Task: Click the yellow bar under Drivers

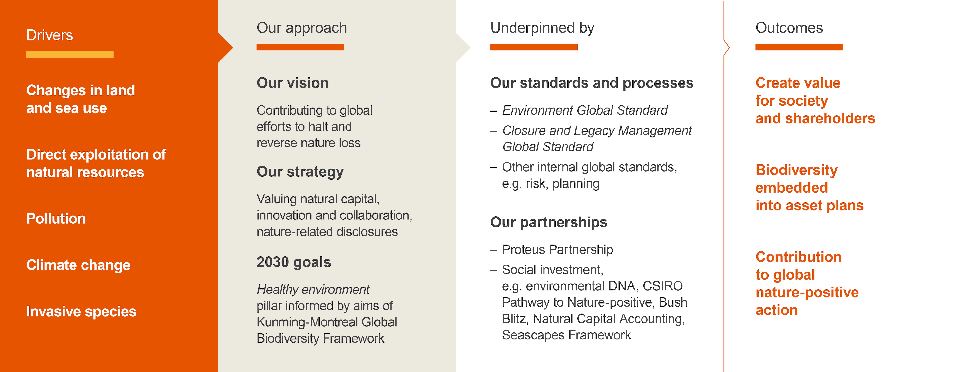Action: (70, 54)
